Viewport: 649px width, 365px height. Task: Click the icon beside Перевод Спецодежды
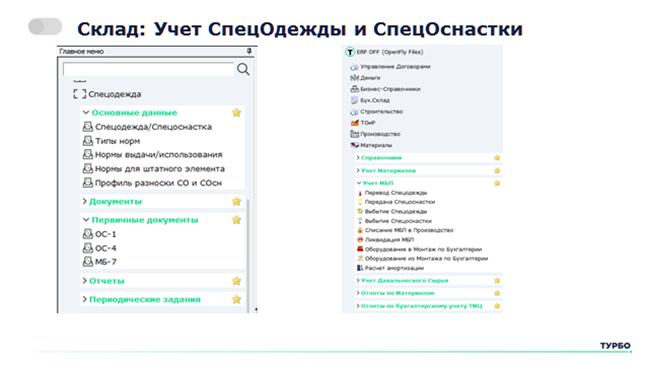click(360, 193)
